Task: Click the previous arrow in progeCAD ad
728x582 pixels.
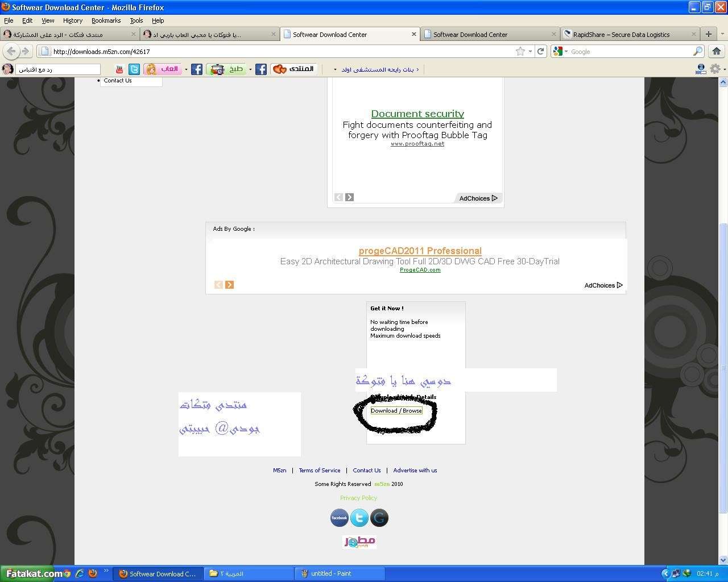Action: tap(218, 285)
